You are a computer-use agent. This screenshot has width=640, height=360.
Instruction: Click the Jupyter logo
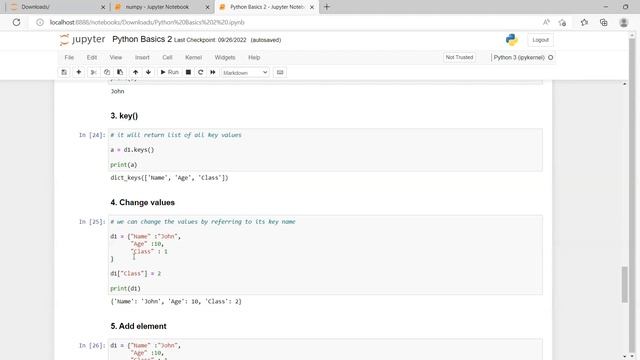tap(82, 40)
